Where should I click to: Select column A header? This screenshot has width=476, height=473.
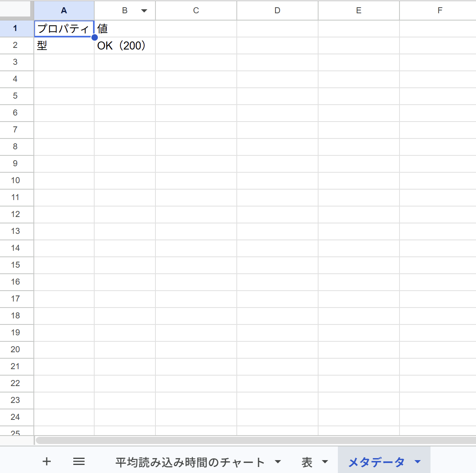point(64,10)
